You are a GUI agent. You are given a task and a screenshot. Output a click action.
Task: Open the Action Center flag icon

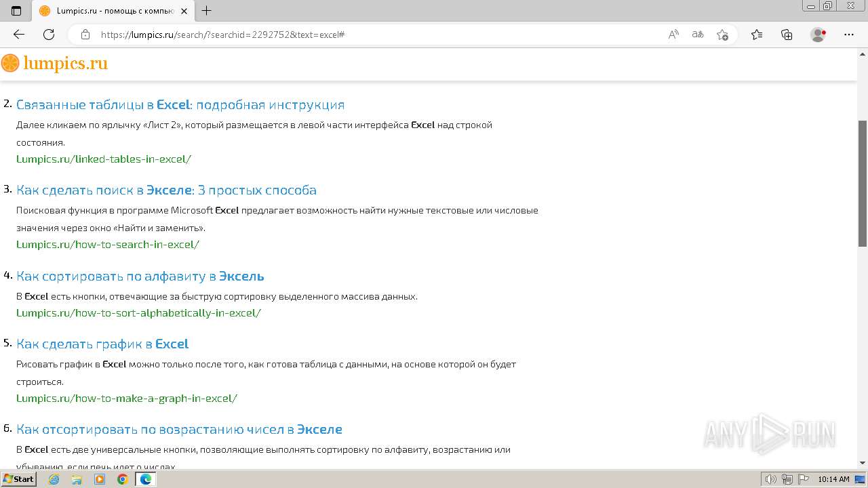tap(803, 479)
